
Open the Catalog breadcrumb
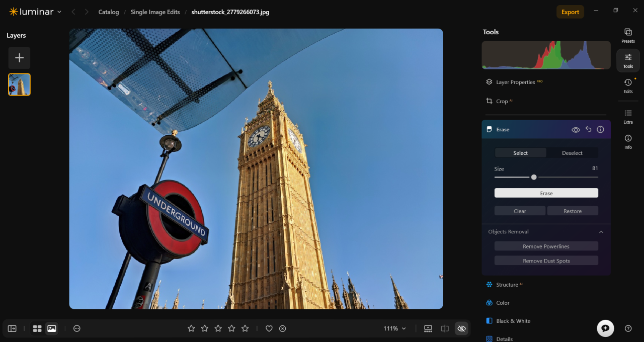(x=109, y=12)
